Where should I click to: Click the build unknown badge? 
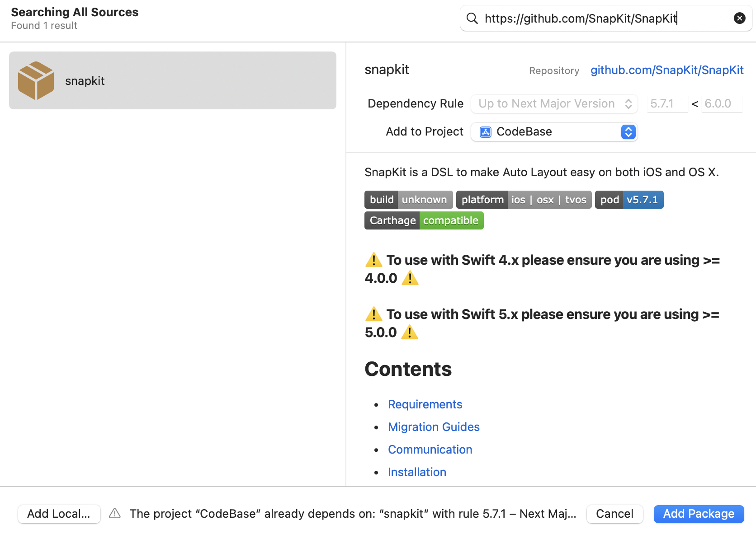(x=409, y=200)
